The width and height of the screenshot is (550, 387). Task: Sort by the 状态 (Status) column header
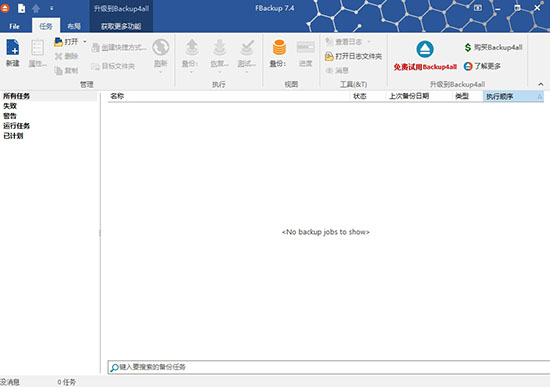click(368, 96)
